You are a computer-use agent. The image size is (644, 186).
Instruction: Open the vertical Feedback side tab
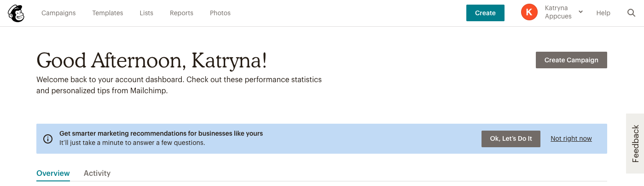[x=635, y=144]
